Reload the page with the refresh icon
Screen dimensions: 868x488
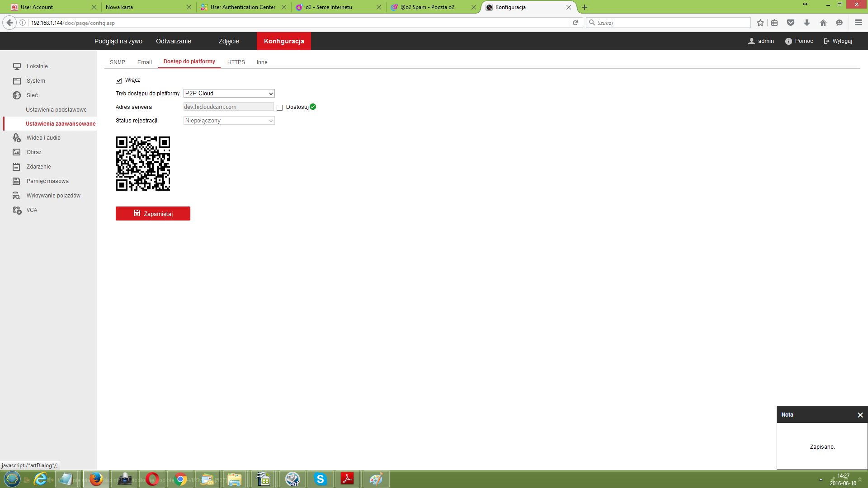(575, 23)
